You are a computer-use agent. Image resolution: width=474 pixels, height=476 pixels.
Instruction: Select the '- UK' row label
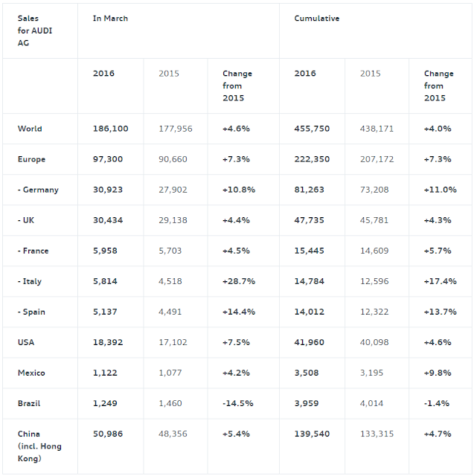pyautogui.click(x=26, y=220)
